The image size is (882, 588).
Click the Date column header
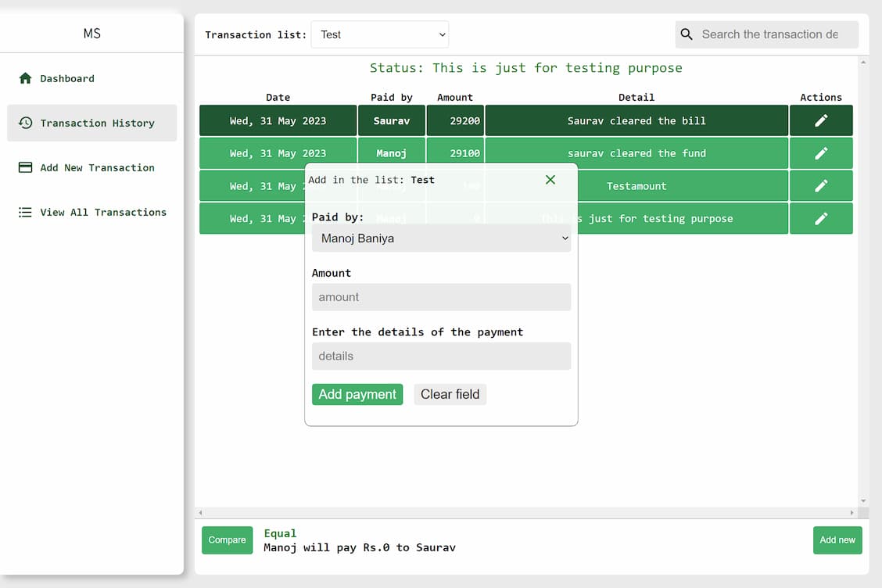[278, 97]
